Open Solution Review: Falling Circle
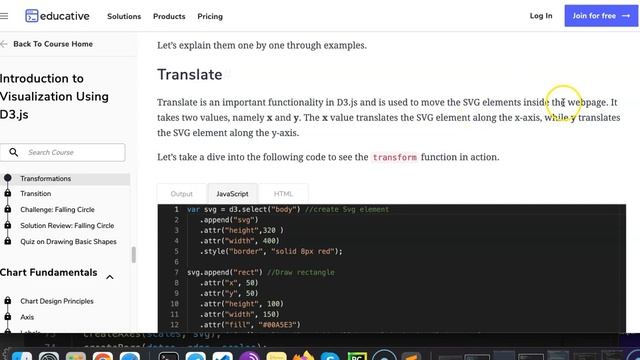This screenshot has height=360, width=640. [67, 225]
